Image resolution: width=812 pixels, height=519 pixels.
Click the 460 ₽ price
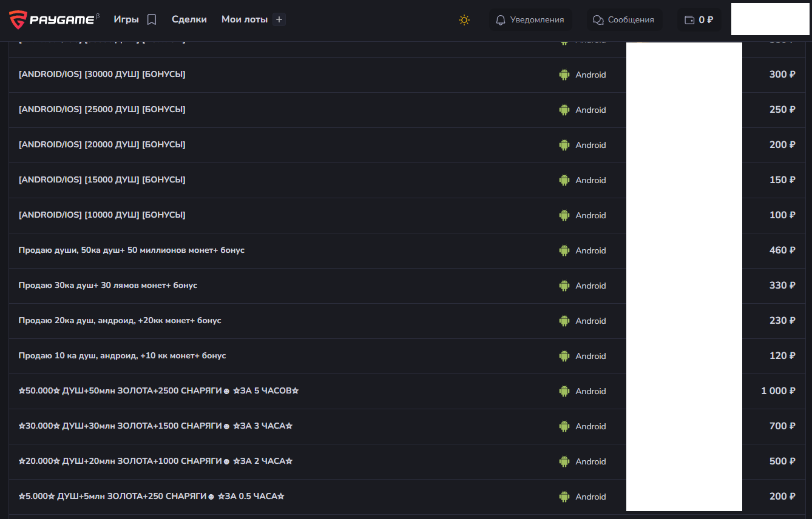point(782,250)
